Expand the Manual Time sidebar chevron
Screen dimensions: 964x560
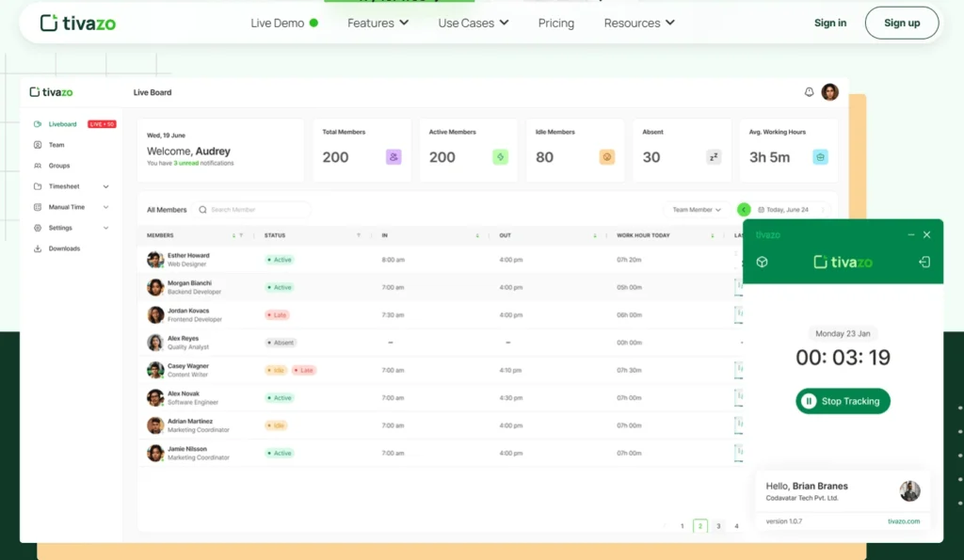click(x=105, y=208)
